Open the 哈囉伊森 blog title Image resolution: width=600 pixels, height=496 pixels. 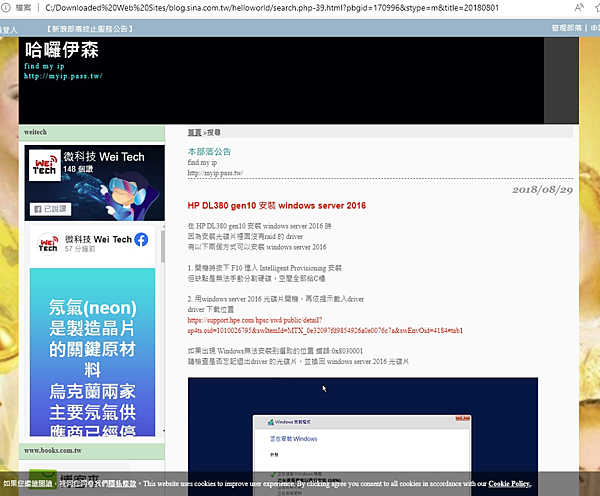pyautogui.click(x=62, y=50)
